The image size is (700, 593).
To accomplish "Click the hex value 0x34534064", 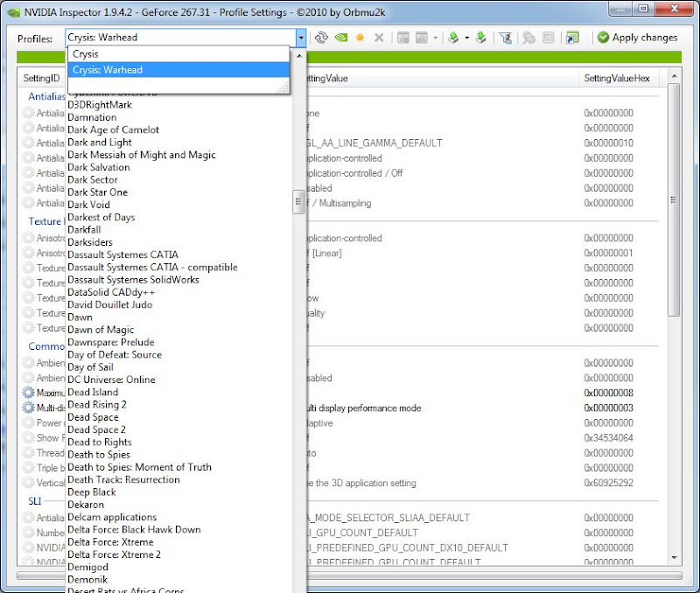I will pyautogui.click(x=608, y=437).
